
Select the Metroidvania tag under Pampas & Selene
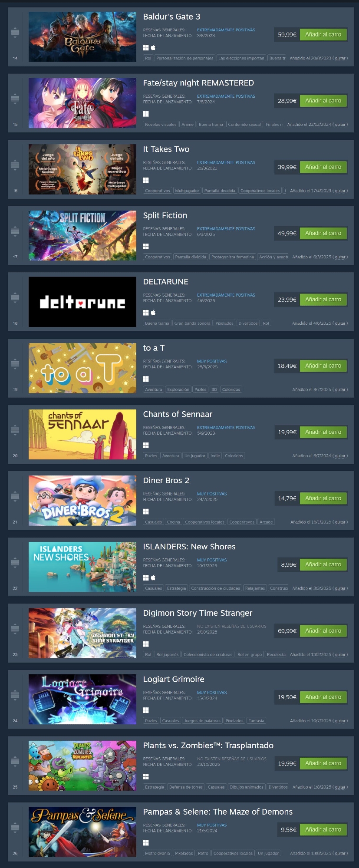pos(158,853)
